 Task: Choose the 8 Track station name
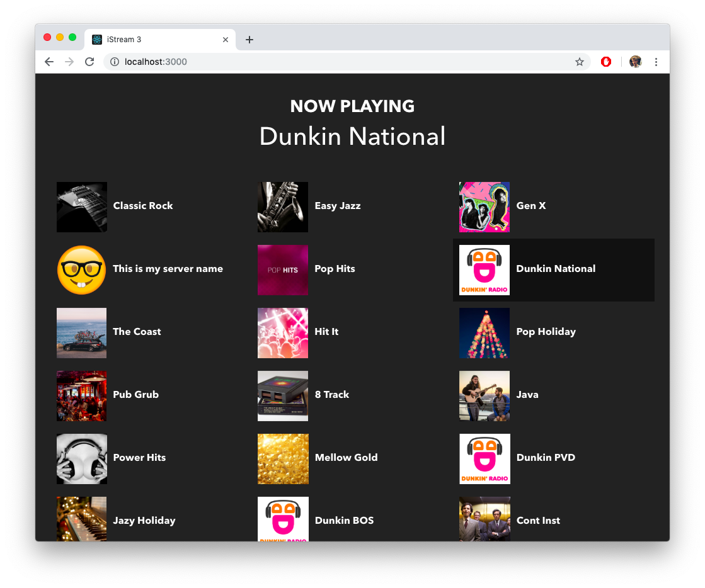[332, 394]
